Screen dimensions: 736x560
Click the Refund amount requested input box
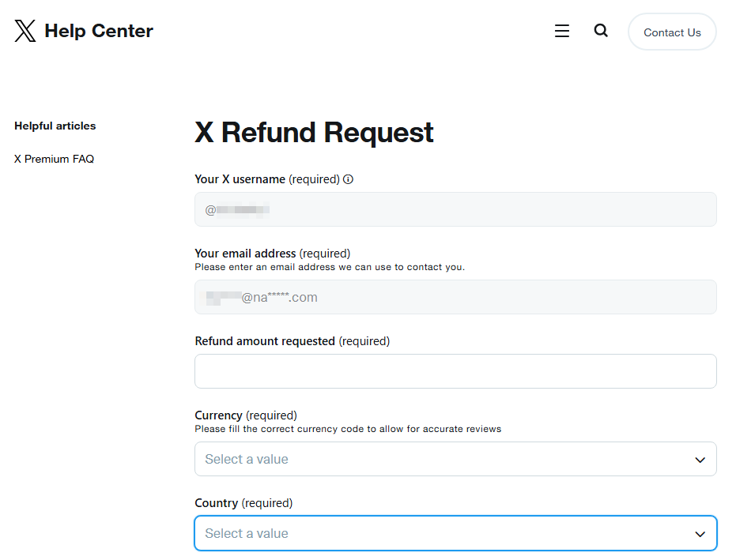[x=455, y=371]
